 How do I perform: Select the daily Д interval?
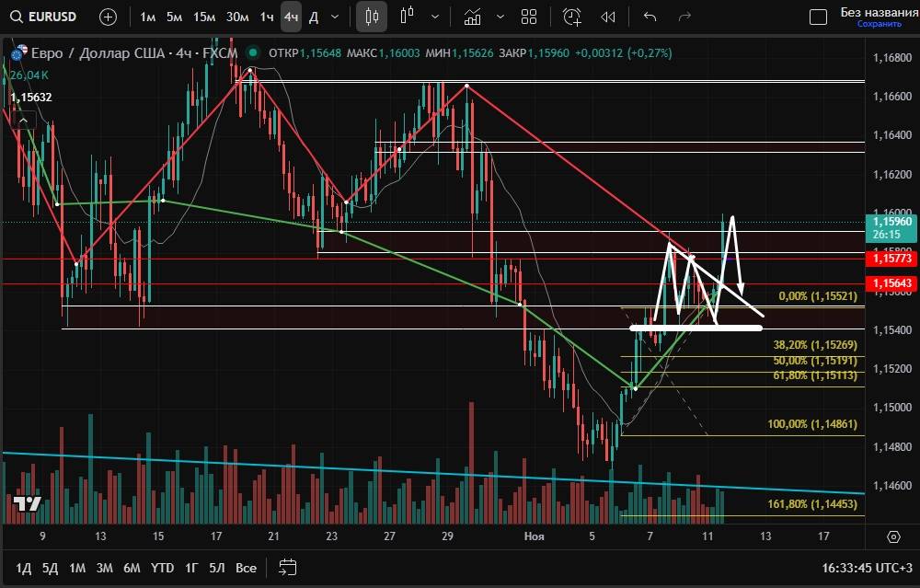pos(314,17)
